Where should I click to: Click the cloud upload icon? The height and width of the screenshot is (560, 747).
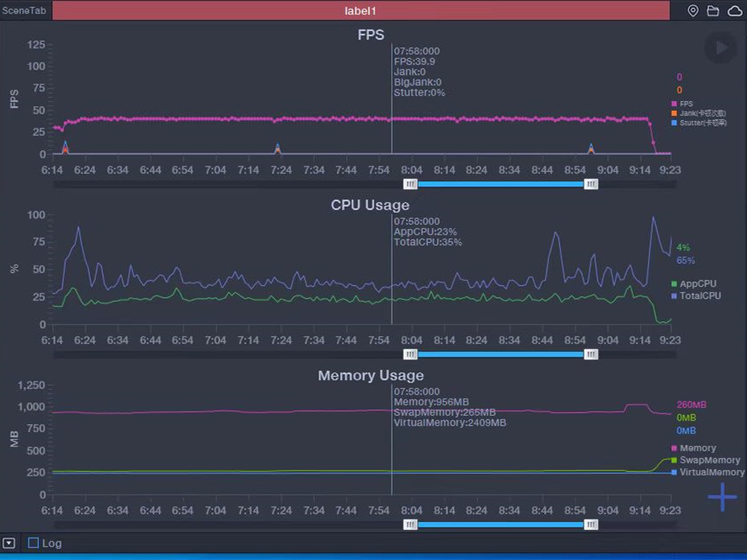[x=734, y=11]
